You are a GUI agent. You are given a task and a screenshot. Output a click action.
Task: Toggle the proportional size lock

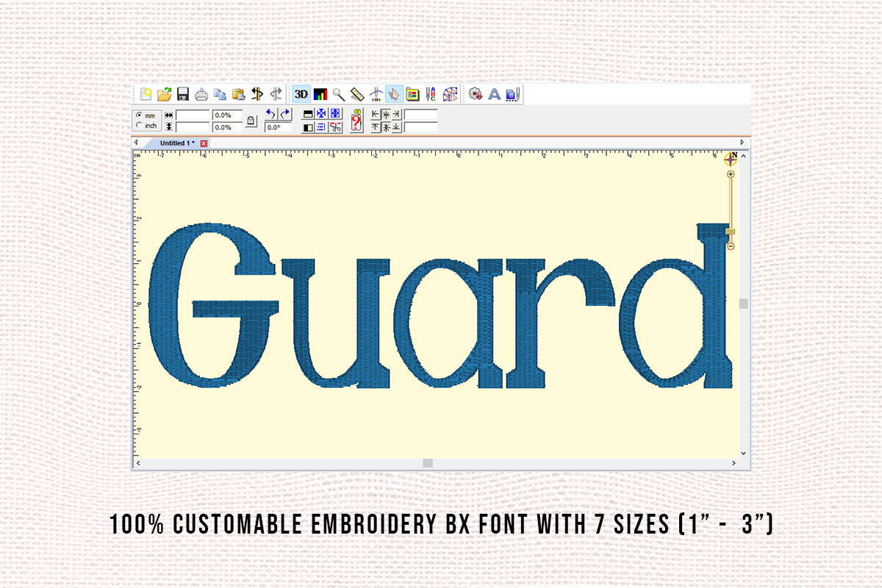point(250,120)
